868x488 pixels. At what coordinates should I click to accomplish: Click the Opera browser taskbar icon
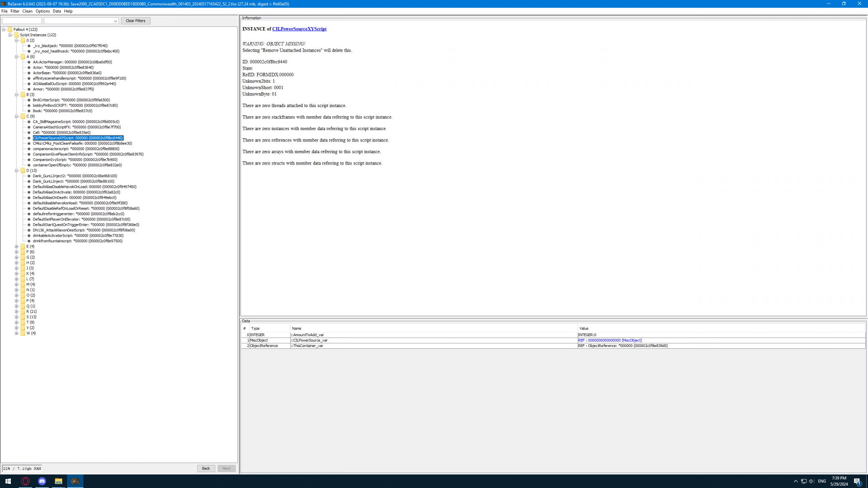point(25,481)
